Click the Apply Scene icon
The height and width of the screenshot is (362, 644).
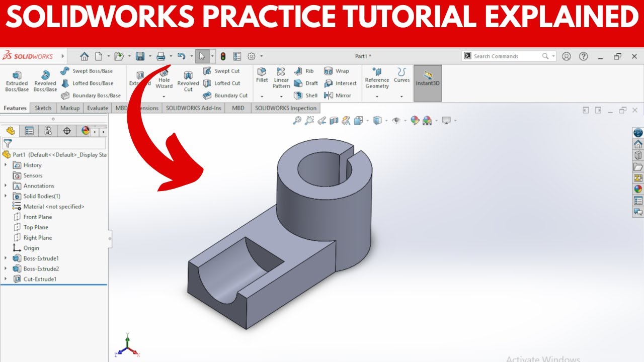click(x=427, y=120)
